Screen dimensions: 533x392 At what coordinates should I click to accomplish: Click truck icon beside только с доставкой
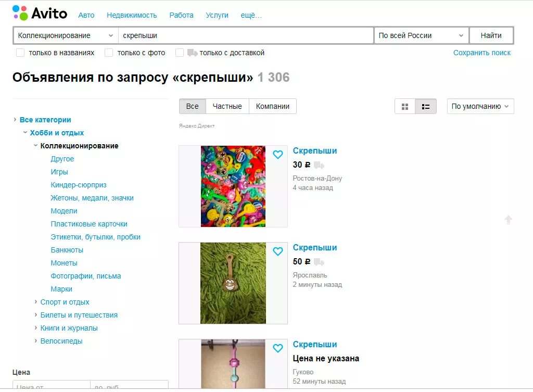click(x=192, y=53)
